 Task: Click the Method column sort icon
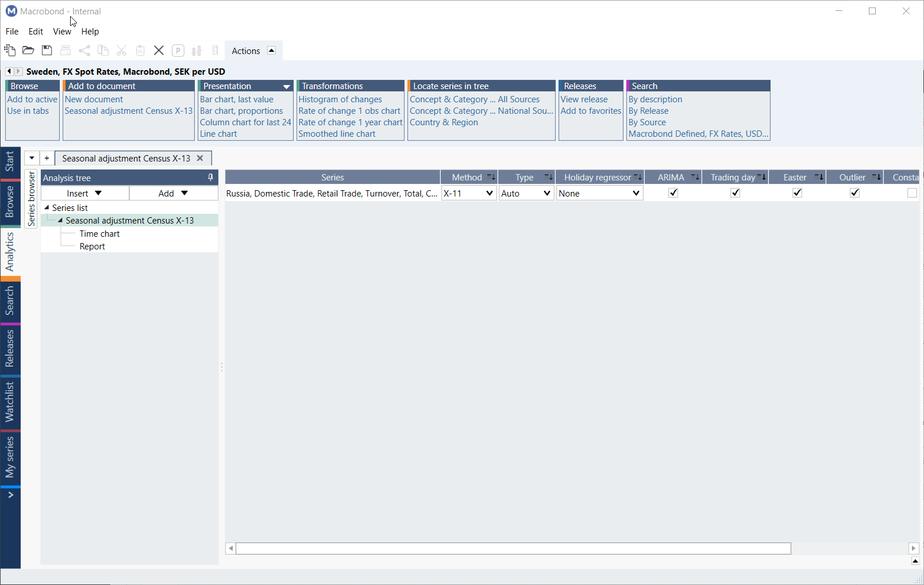coord(491,177)
